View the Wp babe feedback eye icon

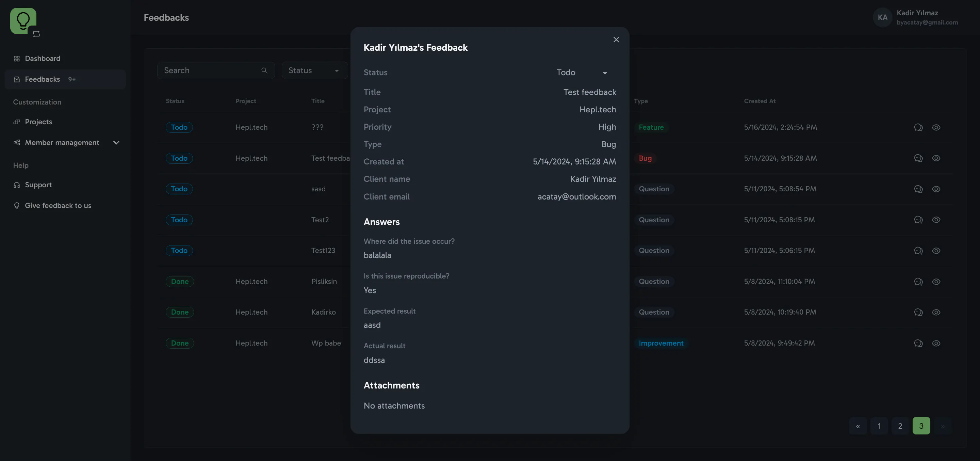click(936, 344)
